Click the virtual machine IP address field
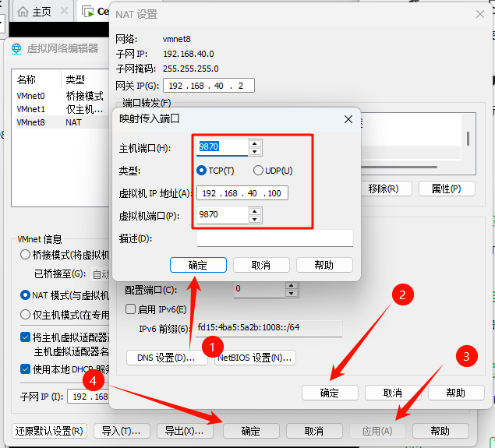Viewport: 495px width, 448px height. pyautogui.click(x=242, y=193)
